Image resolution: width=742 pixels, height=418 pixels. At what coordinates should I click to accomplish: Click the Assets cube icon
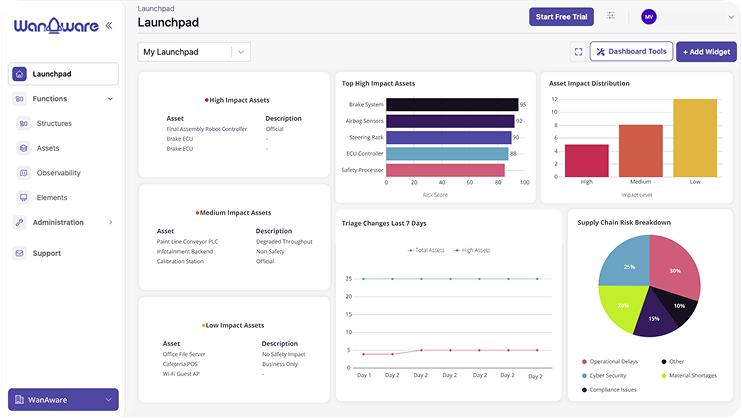coord(23,148)
